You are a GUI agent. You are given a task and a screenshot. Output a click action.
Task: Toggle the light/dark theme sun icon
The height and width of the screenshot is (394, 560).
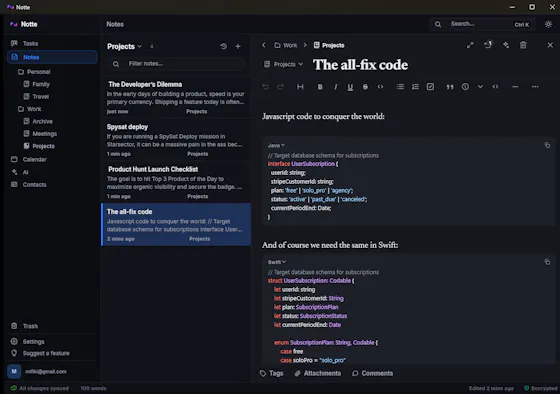(x=548, y=24)
